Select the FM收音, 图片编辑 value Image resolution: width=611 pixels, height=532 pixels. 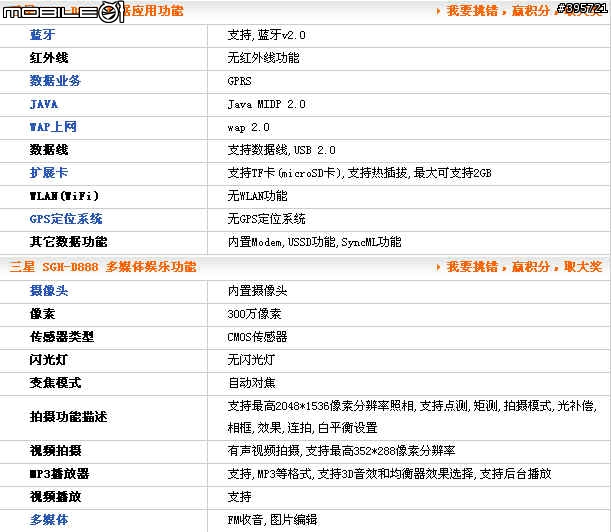click(272, 520)
